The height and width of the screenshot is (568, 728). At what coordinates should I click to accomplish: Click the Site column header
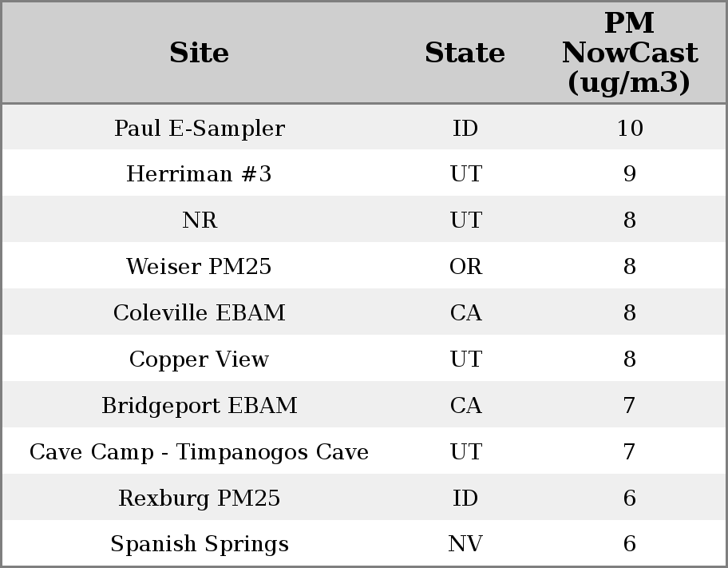[x=199, y=53]
